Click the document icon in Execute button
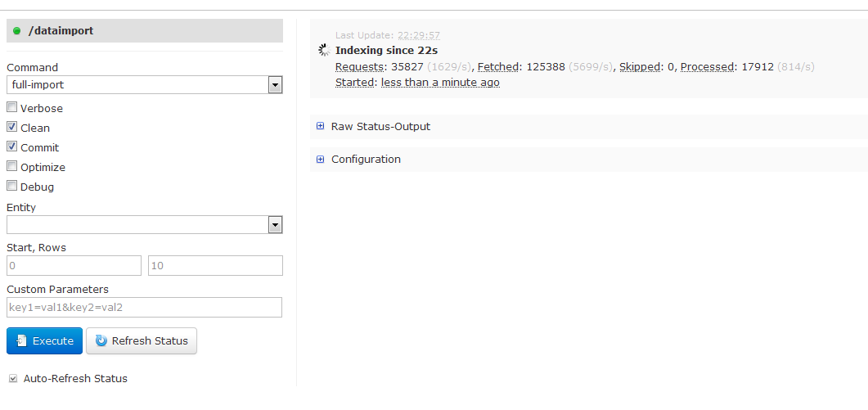 pos(22,341)
